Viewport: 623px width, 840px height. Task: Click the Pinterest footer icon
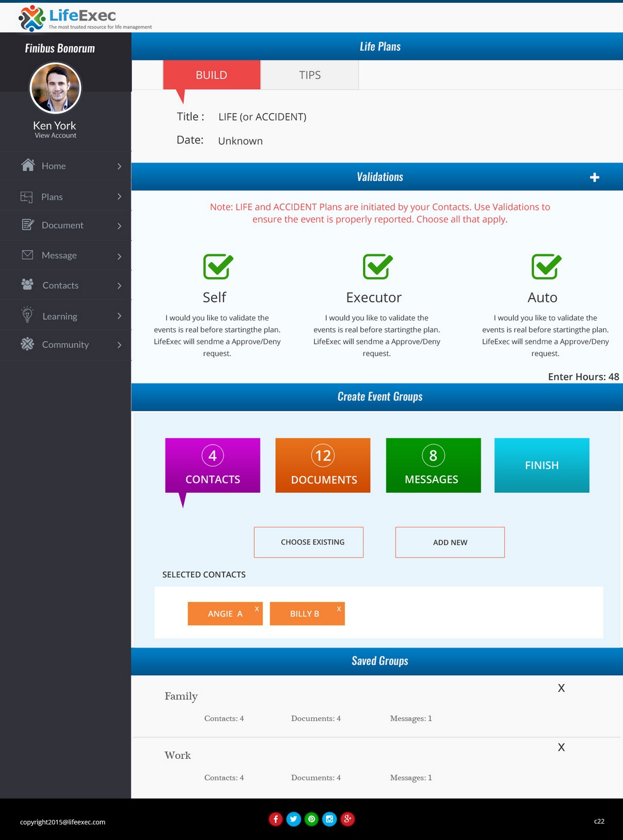click(x=311, y=819)
